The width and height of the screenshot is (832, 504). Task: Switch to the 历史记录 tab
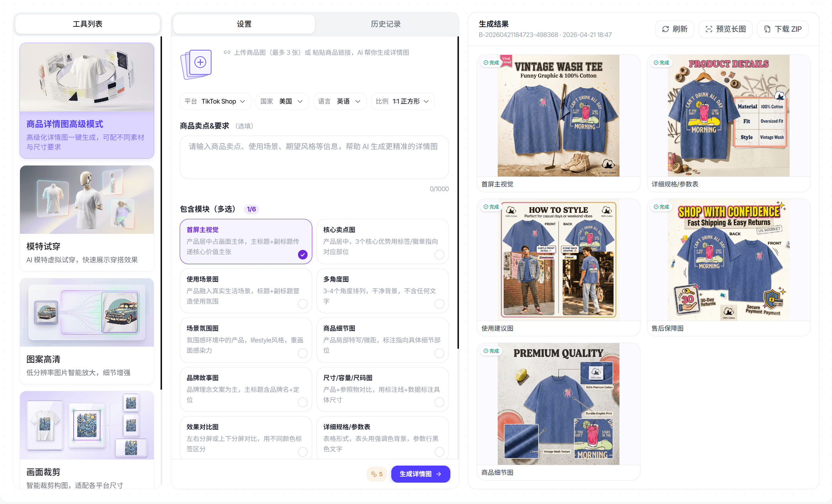386,24
